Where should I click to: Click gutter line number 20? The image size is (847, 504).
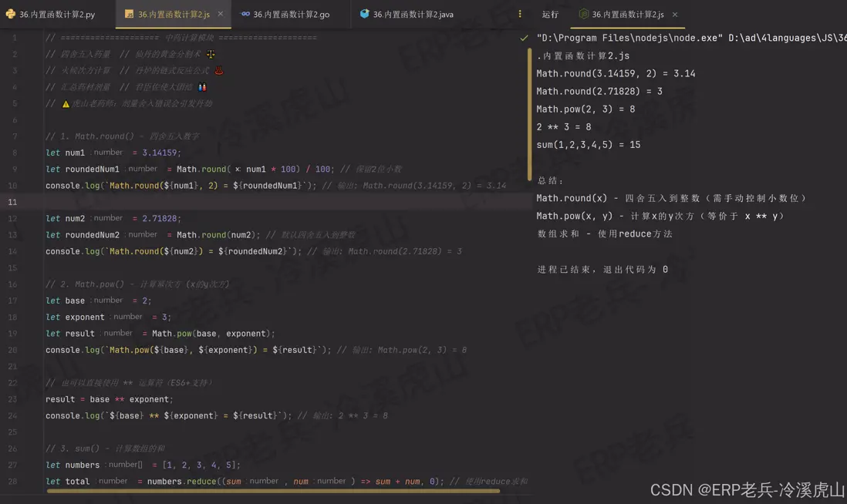[x=12, y=350]
